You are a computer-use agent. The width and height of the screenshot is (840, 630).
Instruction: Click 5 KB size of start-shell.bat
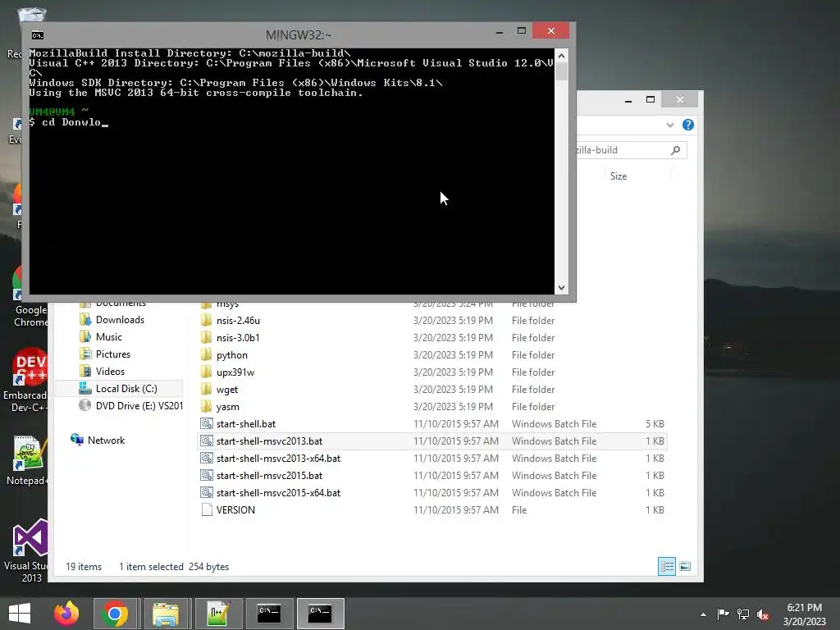(x=655, y=424)
